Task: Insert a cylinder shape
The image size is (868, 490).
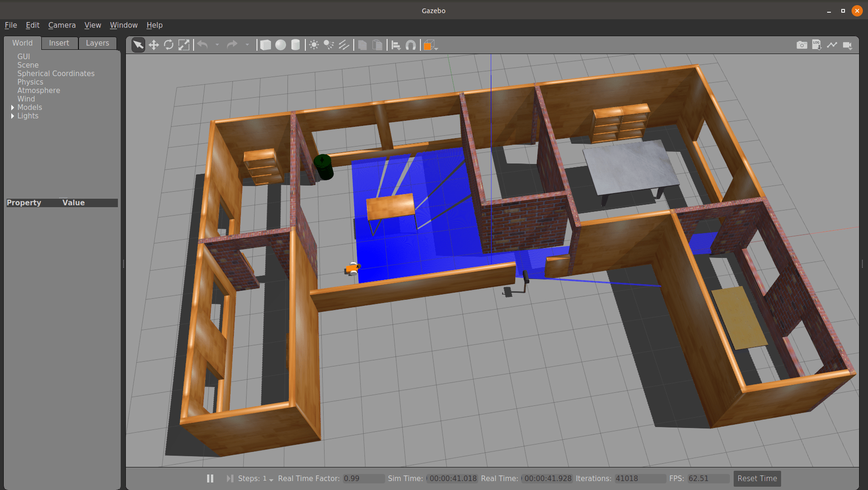Action: click(x=295, y=45)
